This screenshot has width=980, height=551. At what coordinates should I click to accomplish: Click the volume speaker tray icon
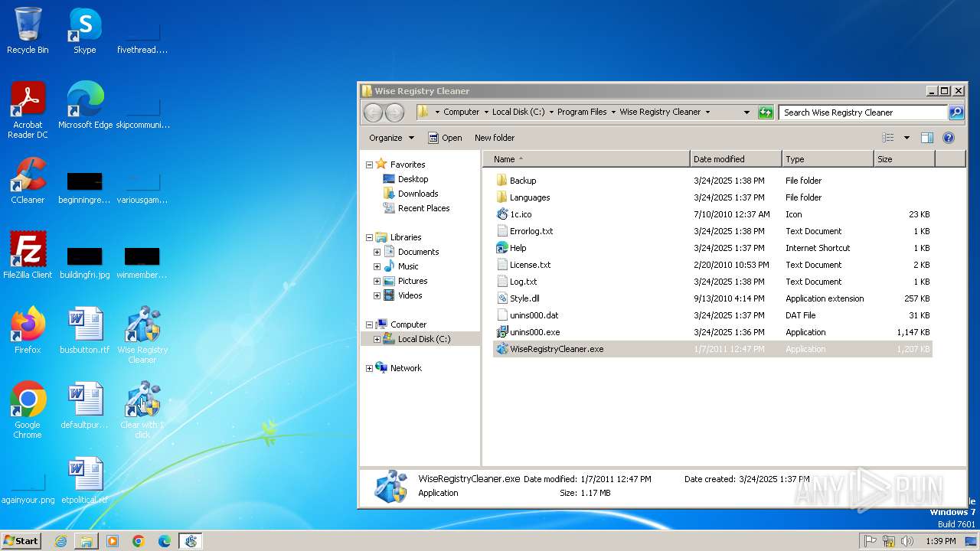click(x=907, y=541)
